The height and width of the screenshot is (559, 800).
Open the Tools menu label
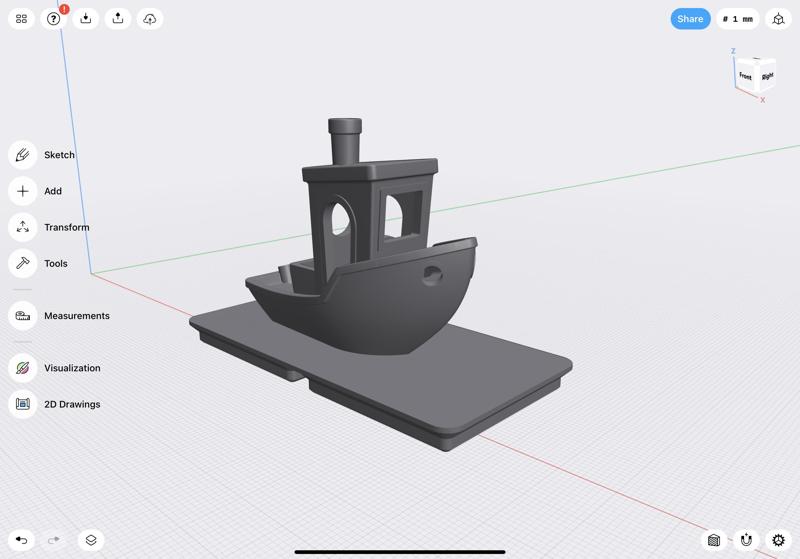(x=56, y=264)
